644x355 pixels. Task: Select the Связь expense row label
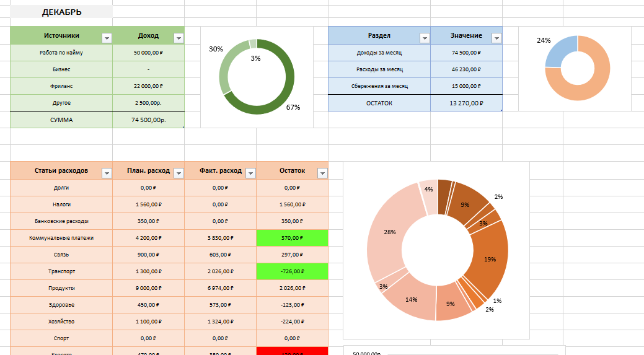pos(61,255)
